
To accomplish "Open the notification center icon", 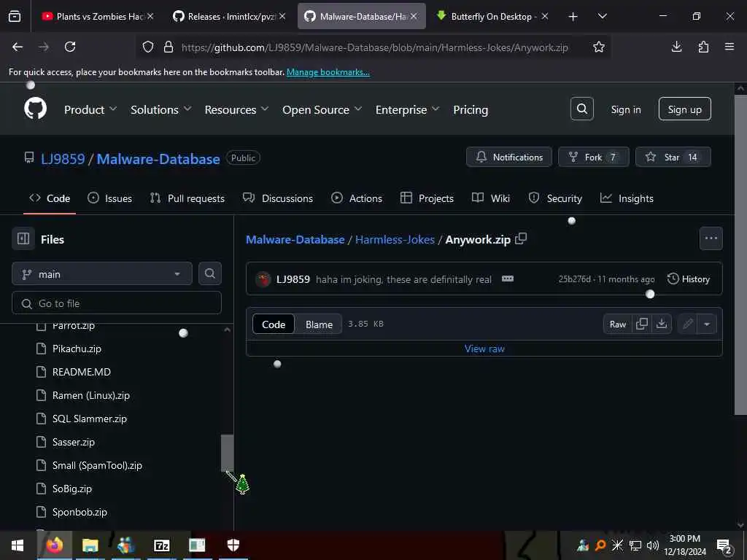I will click(724, 546).
